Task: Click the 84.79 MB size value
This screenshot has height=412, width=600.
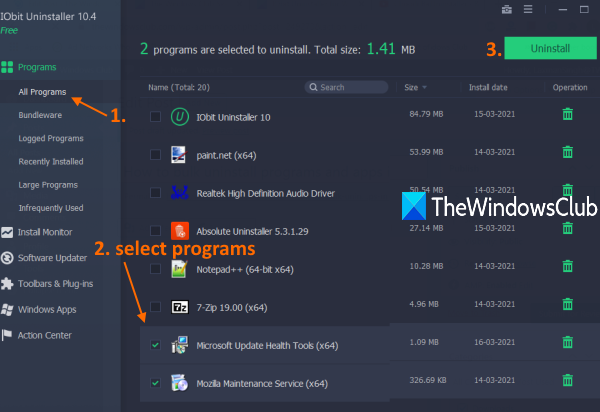Action: pos(426,114)
